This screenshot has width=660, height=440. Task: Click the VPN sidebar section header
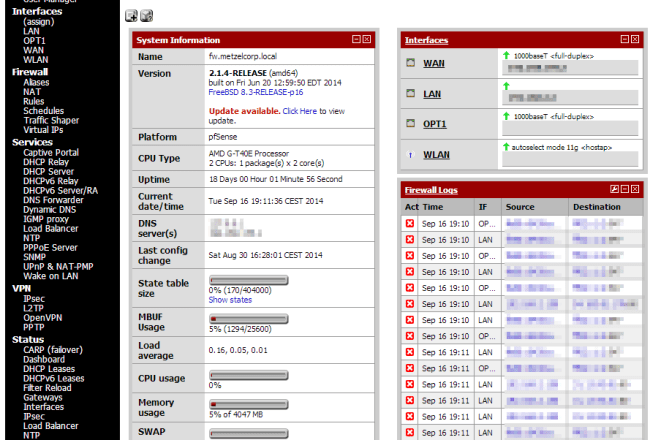[x=21, y=288]
